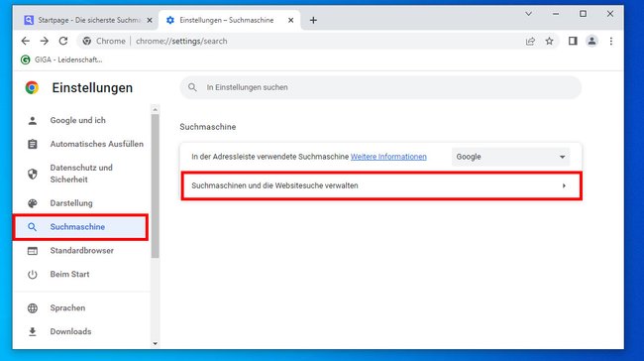Click the clipboard icon for Automatisches Ausfüllen
The height and width of the screenshot is (361, 644).
[33, 145]
